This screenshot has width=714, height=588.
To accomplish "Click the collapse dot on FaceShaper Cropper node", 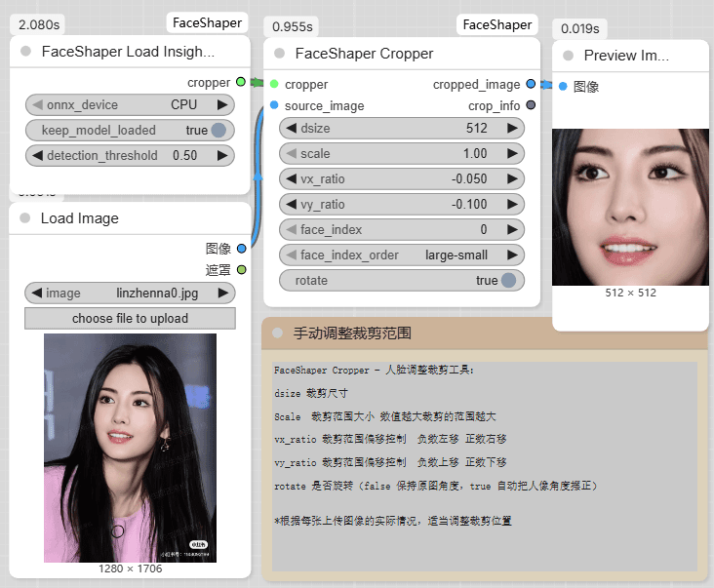I will point(280,54).
